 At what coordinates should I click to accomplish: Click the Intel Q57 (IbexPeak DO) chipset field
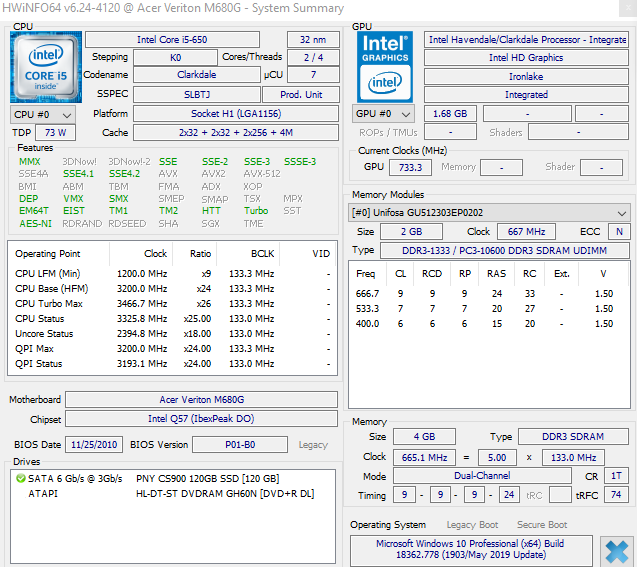click(202, 419)
